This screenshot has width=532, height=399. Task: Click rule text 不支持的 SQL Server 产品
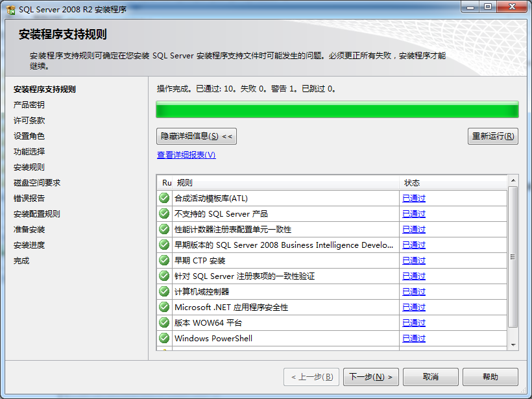click(x=221, y=213)
